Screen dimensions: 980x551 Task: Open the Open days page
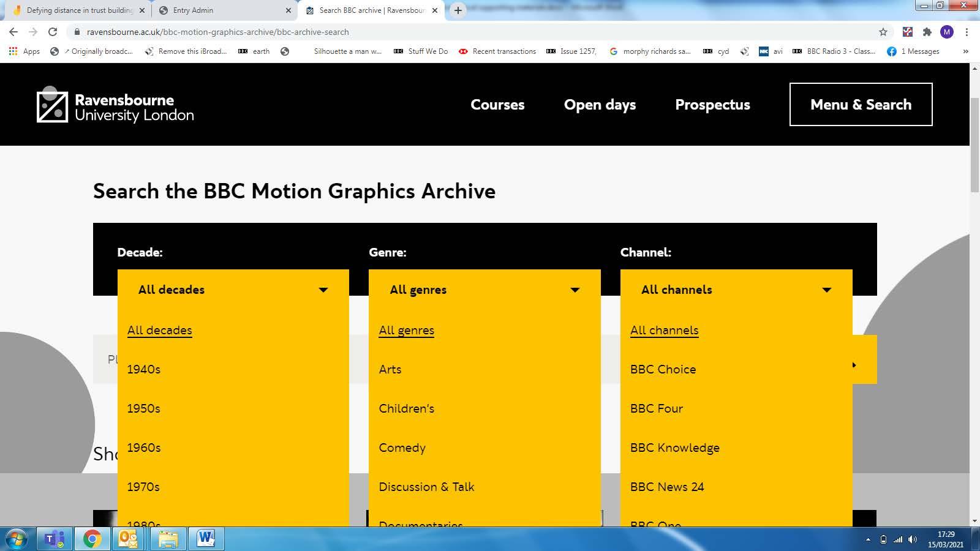(600, 105)
